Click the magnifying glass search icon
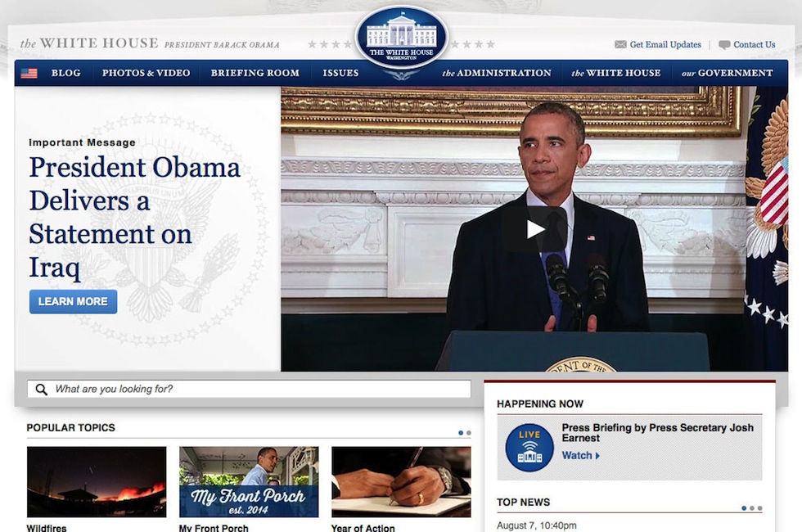The width and height of the screenshot is (802, 532). tap(42, 390)
